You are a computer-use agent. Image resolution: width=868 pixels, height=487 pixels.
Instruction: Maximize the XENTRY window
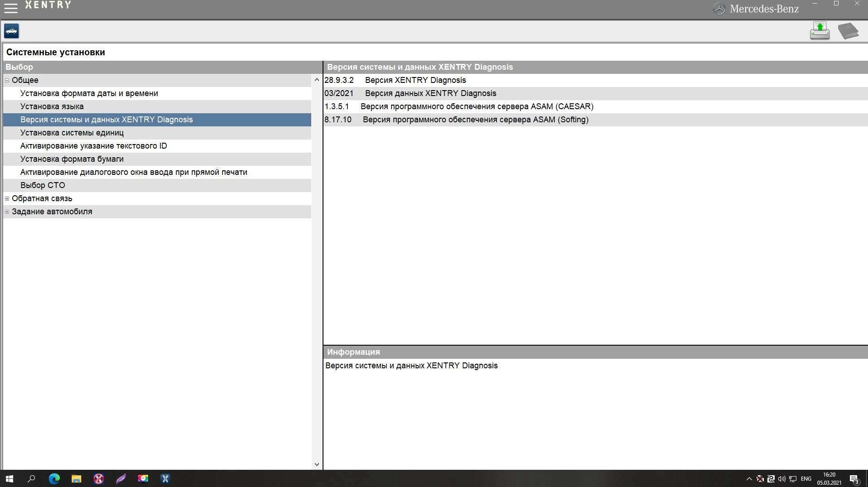[836, 4]
